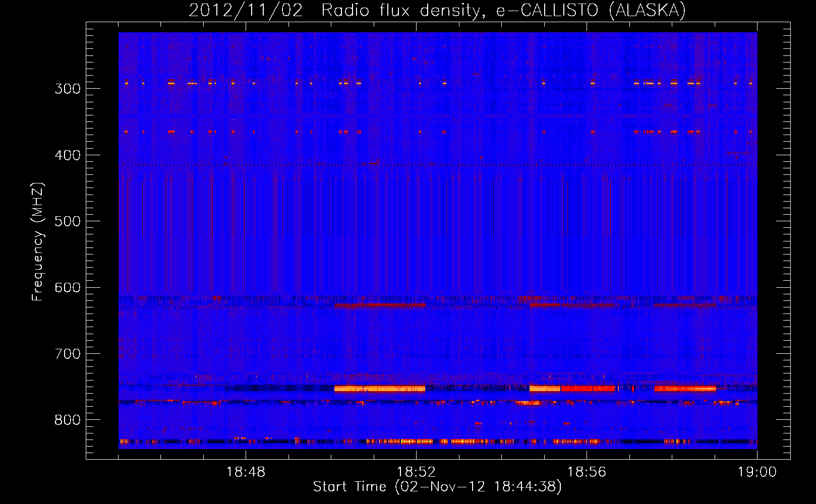Click the 19:00 time tick label

pos(757,472)
